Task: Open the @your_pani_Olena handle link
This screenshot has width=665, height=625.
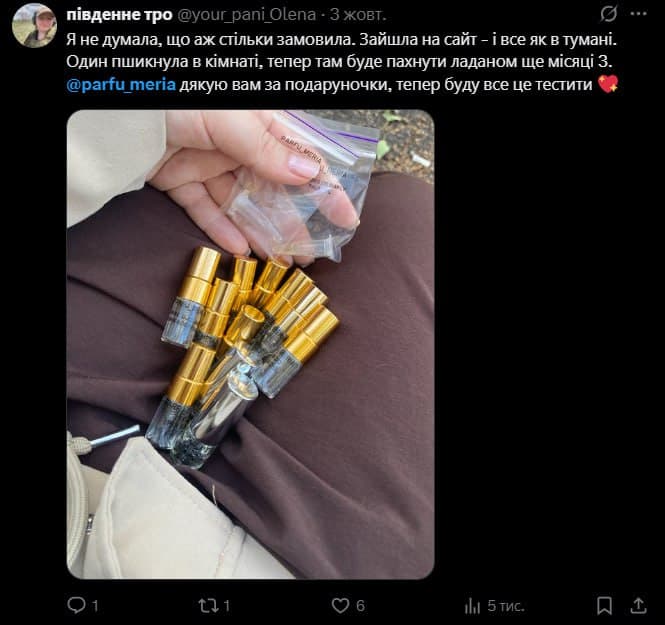Action: [x=249, y=15]
